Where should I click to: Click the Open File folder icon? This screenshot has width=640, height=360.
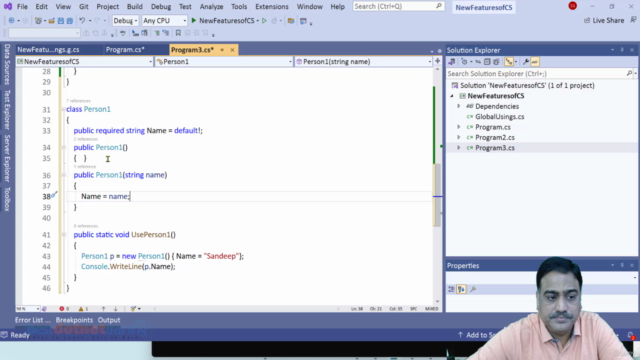click(52, 20)
